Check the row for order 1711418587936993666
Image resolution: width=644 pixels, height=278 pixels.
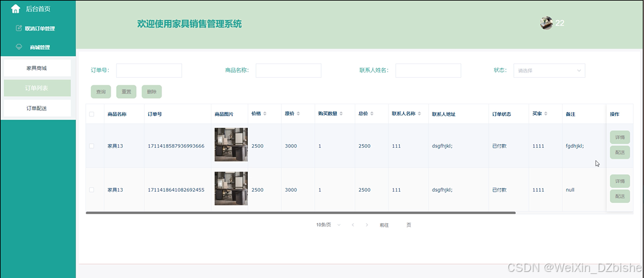click(x=92, y=146)
